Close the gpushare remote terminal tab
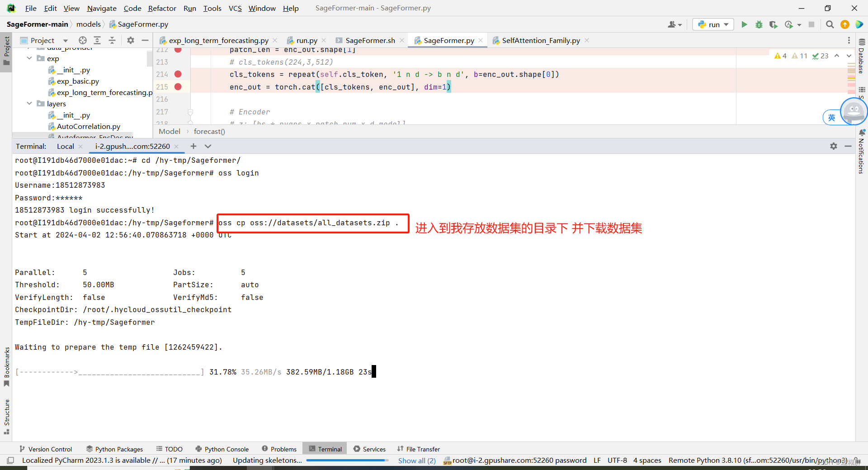868x470 pixels. (176, 146)
